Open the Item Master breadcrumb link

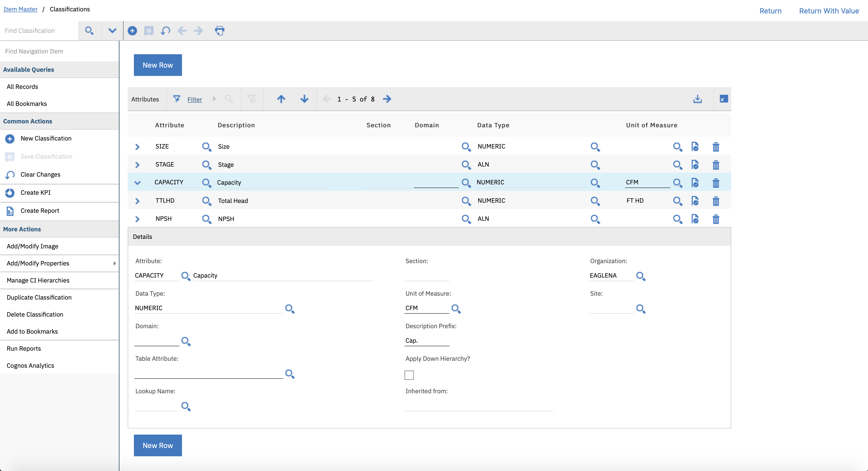coord(21,9)
